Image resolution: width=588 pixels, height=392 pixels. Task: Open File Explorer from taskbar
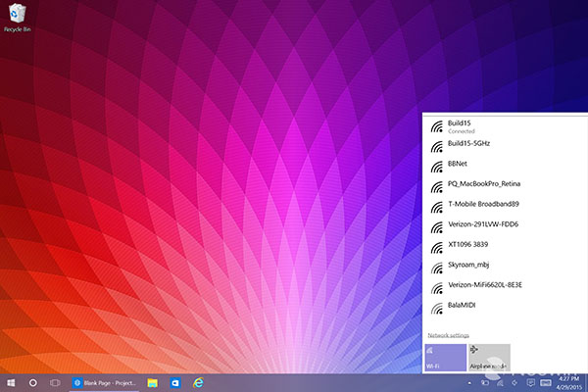tap(153, 381)
